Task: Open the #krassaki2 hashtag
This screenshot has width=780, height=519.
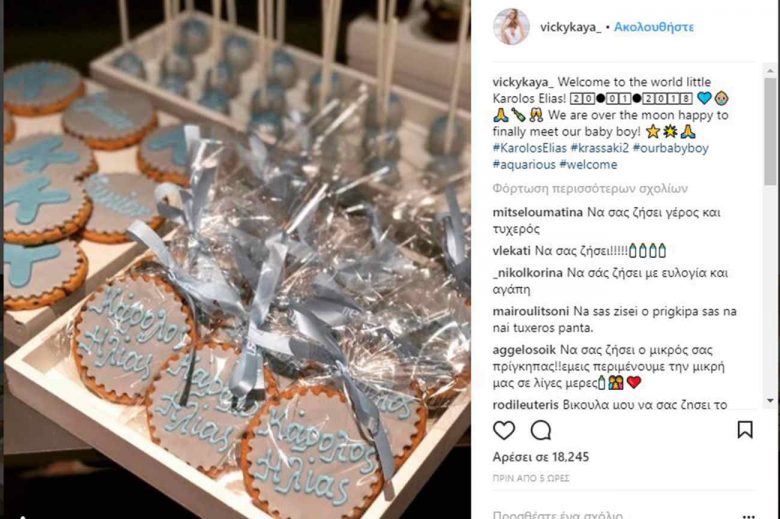Action: pyautogui.click(x=599, y=148)
